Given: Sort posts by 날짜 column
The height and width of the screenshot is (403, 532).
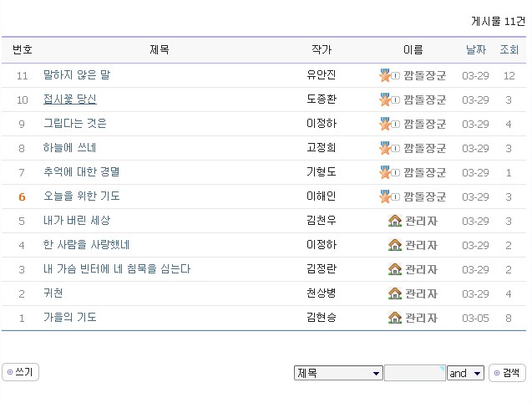Looking at the screenshot, I should [x=475, y=50].
